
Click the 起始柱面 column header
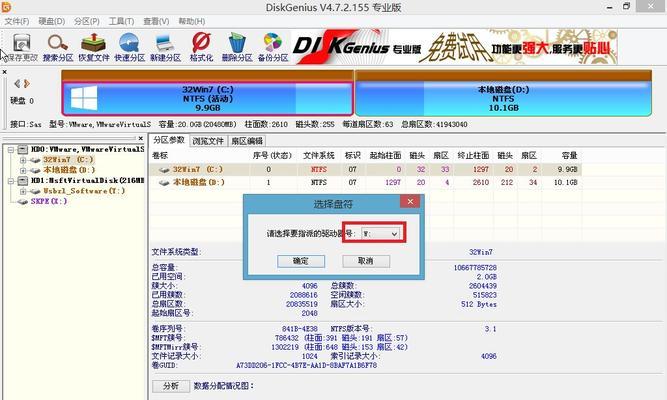point(385,155)
